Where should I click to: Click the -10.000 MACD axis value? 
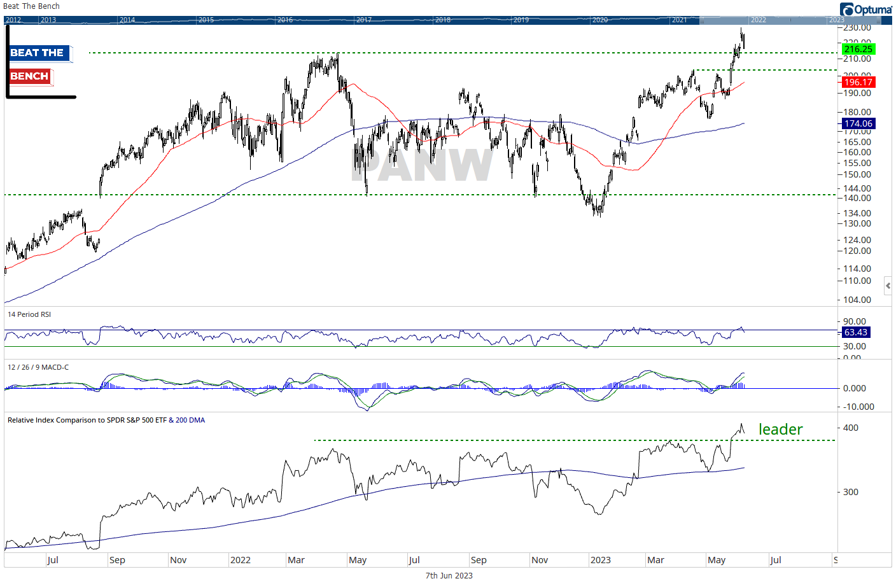858,407
